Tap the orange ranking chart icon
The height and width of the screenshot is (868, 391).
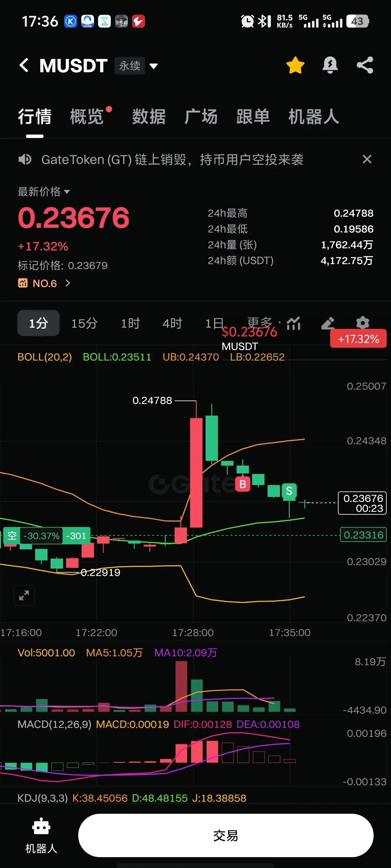click(23, 283)
